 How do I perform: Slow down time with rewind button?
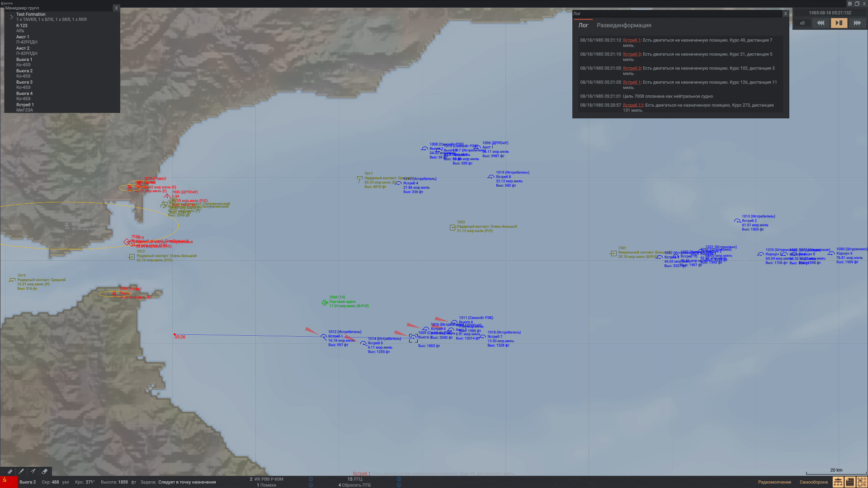[x=821, y=23]
